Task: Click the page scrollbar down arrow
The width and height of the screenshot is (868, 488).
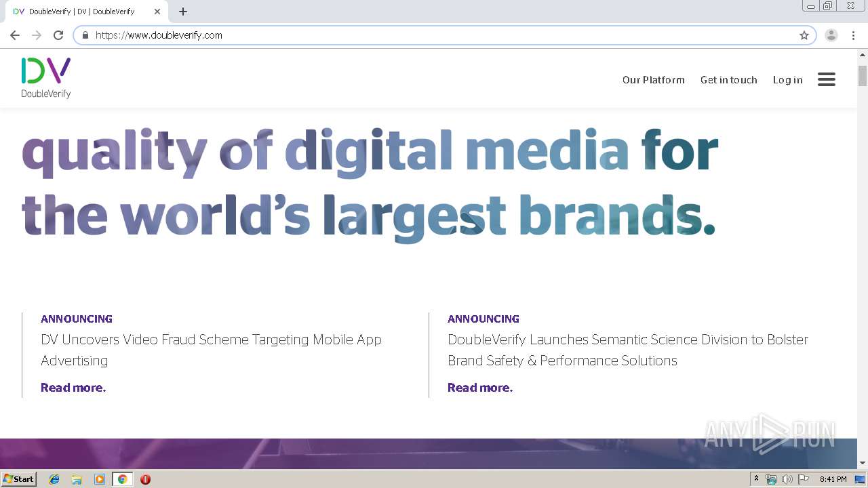Action: click(x=863, y=463)
